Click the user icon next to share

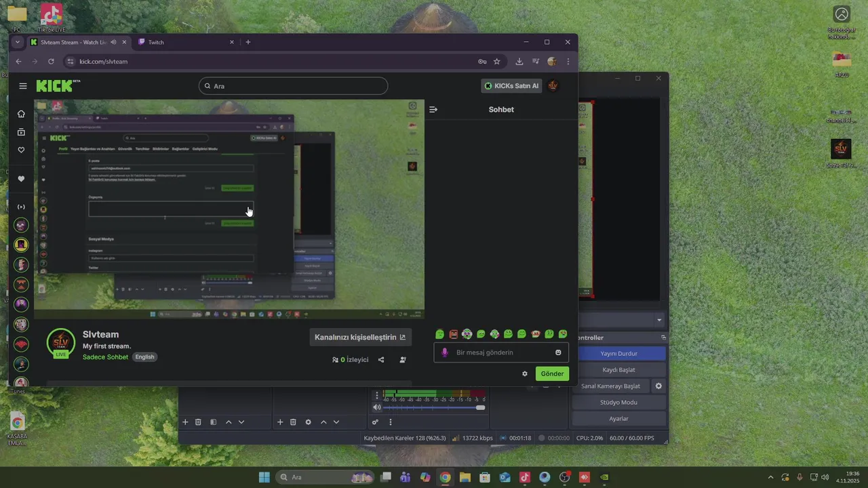pyautogui.click(x=403, y=360)
